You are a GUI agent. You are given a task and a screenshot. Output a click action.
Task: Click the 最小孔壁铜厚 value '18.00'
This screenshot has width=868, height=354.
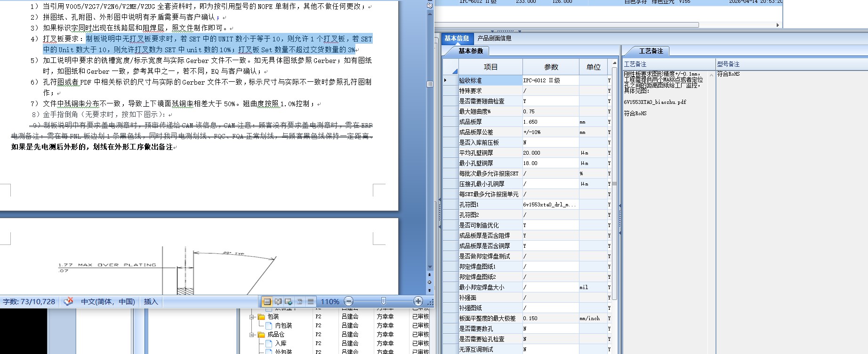click(551, 163)
